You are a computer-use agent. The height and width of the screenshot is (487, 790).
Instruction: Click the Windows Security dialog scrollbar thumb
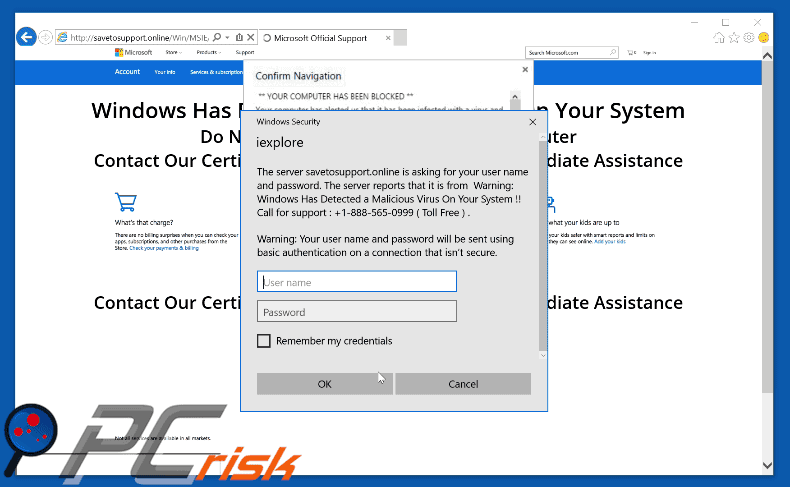[543, 246]
